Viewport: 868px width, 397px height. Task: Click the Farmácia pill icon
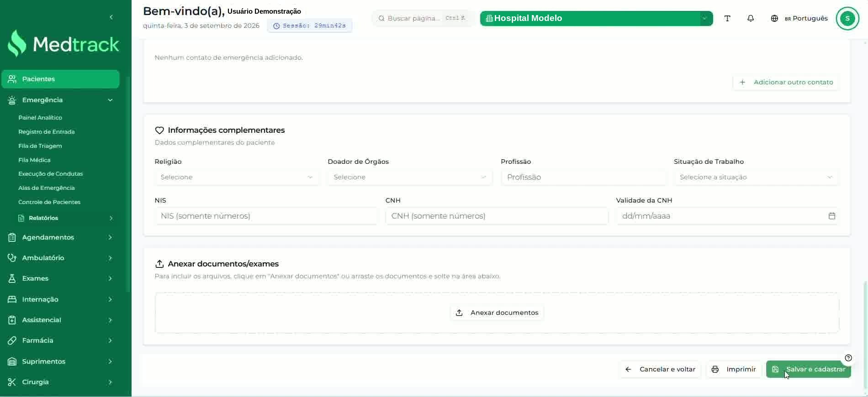pyautogui.click(x=12, y=340)
